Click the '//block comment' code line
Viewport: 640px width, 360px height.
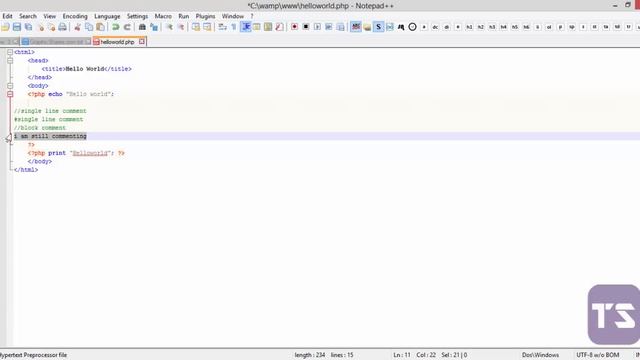[x=40, y=128]
